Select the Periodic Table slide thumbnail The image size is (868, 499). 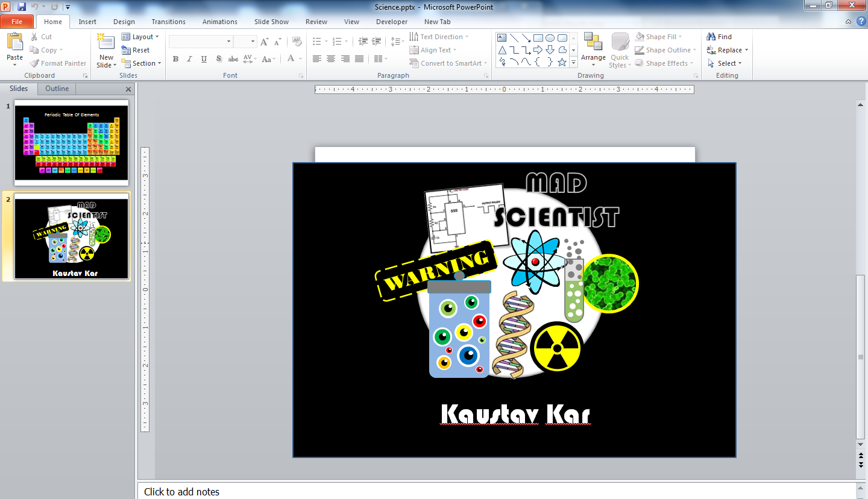coord(71,142)
